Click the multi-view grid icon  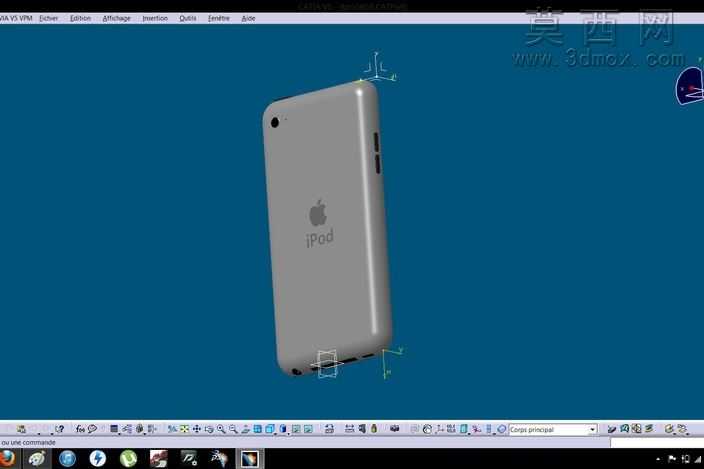click(x=257, y=429)
